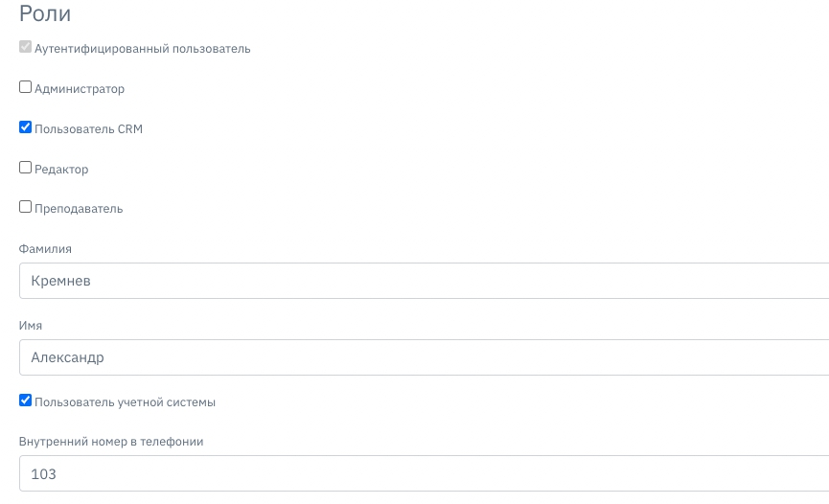Tick the Администратор role checkbox
This screenshot has height=504, width=829.
coord(25,87)
